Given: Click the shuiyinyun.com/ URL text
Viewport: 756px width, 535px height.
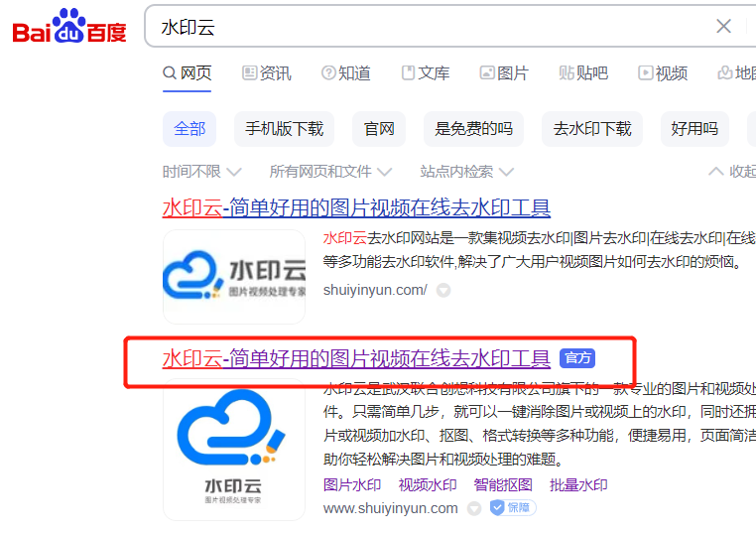Looking at the screenshot, I should 375,290.
